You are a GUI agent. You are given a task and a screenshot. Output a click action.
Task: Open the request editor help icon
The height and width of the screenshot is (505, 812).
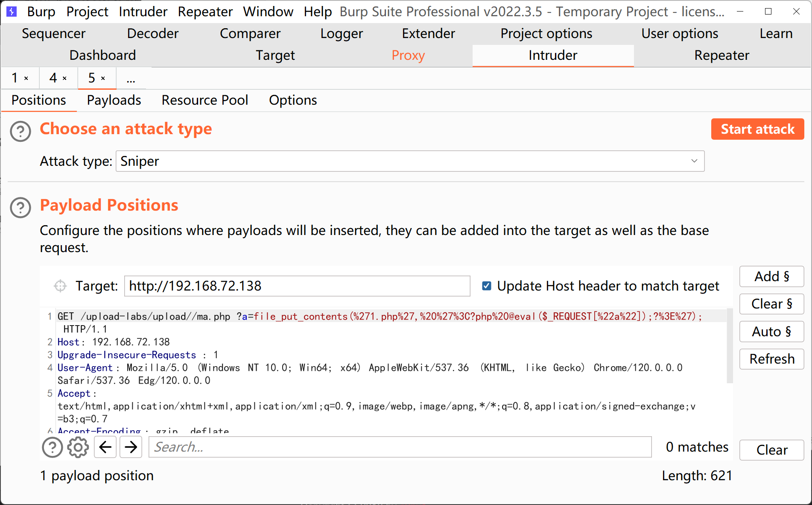pyautogui.click(x=53, y=447)
